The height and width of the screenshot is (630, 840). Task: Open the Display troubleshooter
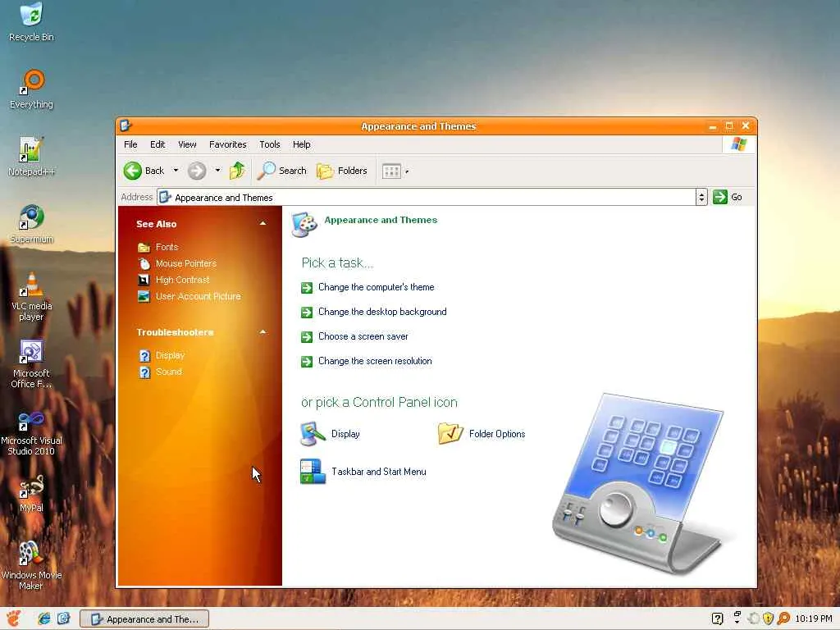(170, 356)
